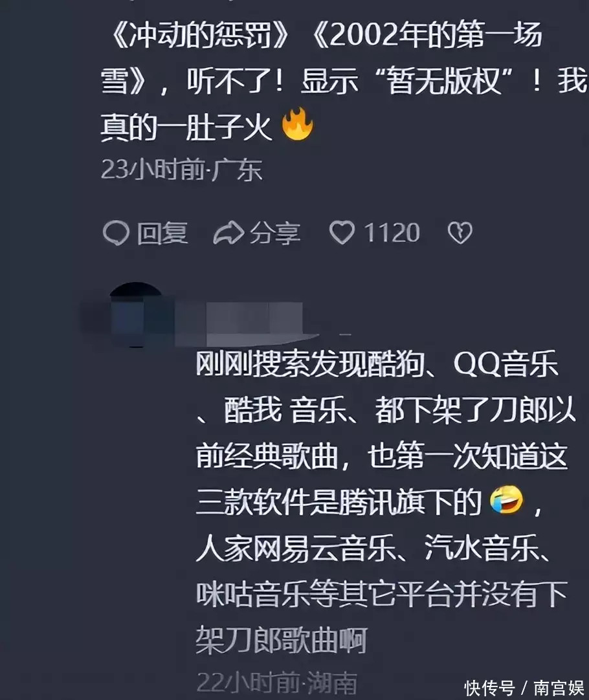Tap the 人家网易云音乐 line in the reply
This screenshot has height=700, width=589.
point(374,548)
